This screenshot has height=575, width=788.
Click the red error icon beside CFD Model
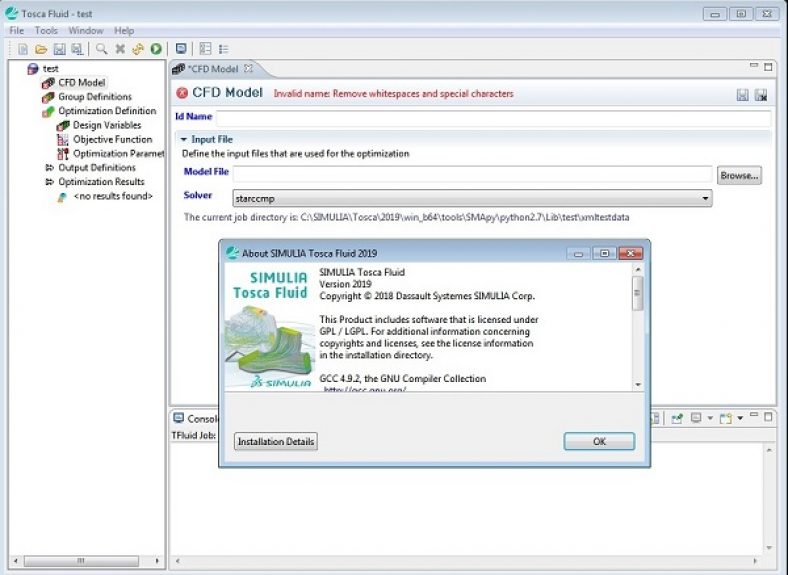tap(182, 92)
